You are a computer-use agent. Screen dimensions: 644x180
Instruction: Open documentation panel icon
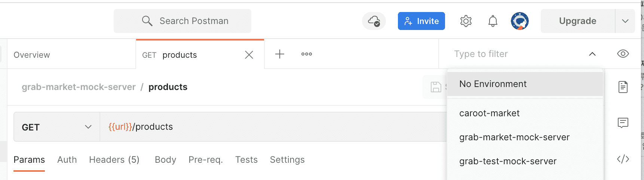pos(623,87)
